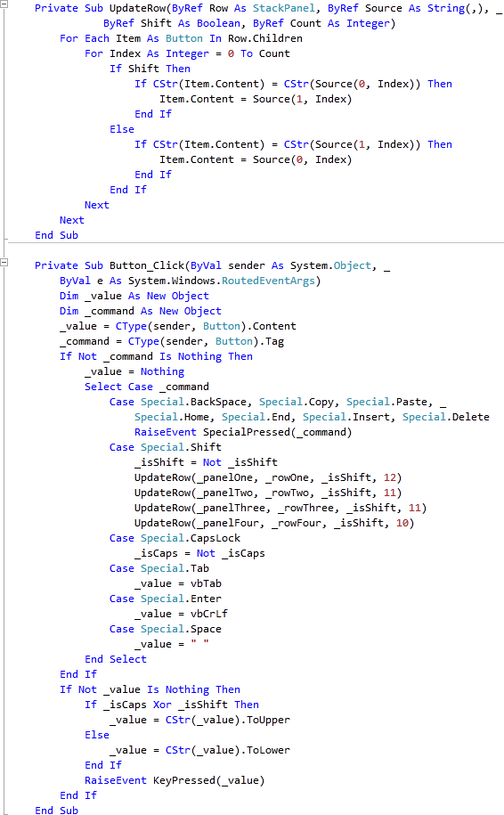Click the 'Case Special.Tab' line
Screen dimensions: 504x815
(159, 568)
